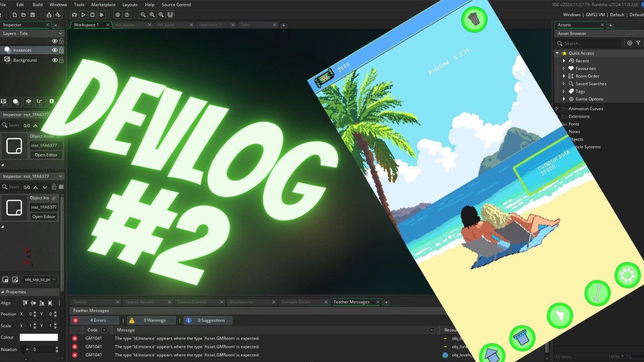Open the Colour swatch picker
Viewport: 644px width, 362px height.
pos(39,338)
